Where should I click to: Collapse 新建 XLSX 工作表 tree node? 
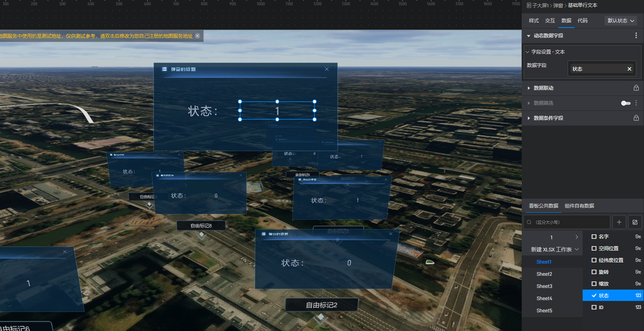[x=577, y=249]
